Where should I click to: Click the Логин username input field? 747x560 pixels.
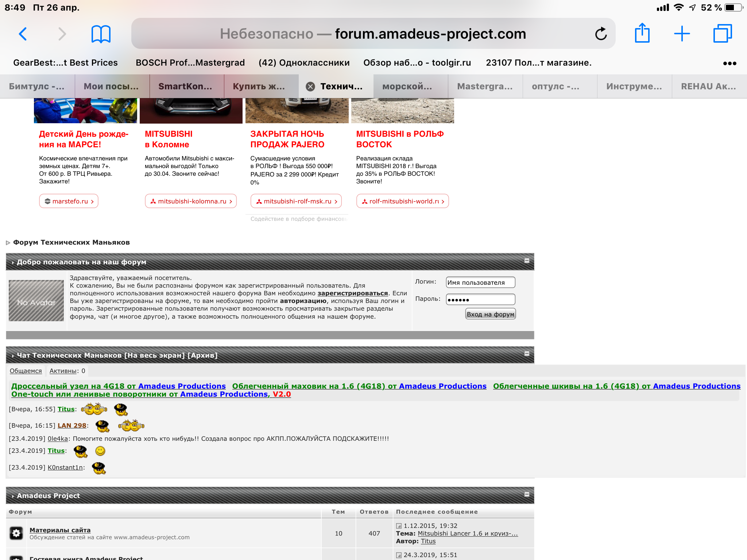[480, 282]
